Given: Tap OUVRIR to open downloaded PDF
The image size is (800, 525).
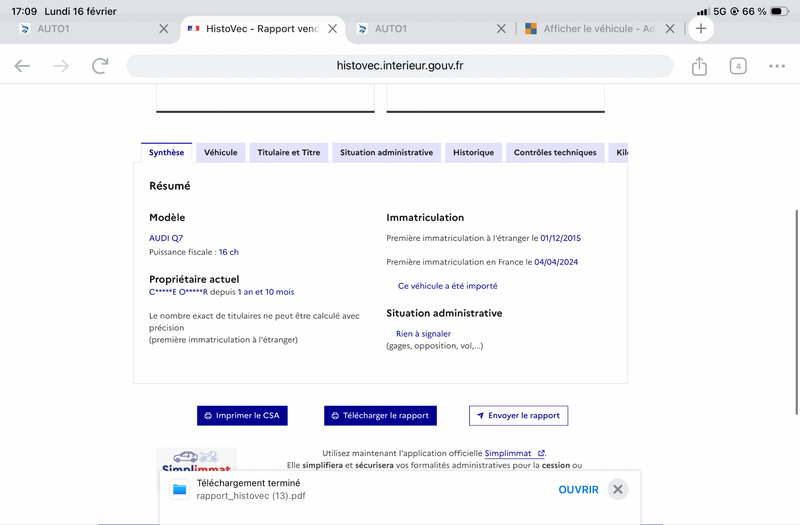Looking at the screenshot, I should (x=578, y=489).
